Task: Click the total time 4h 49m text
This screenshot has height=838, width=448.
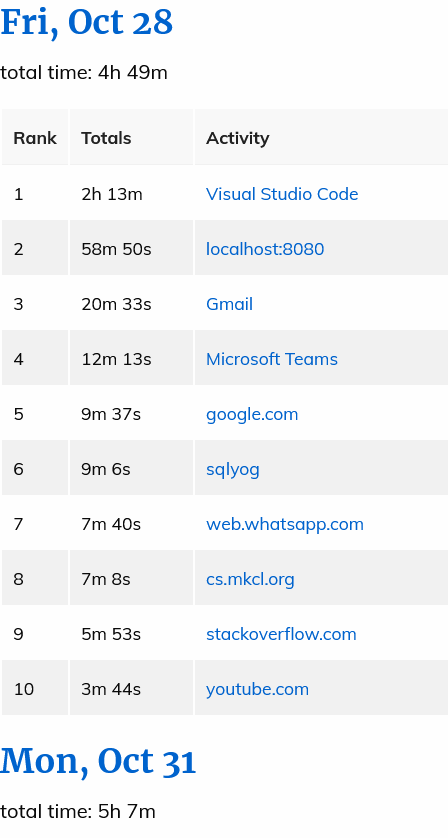Action: [x=84, y=73]
